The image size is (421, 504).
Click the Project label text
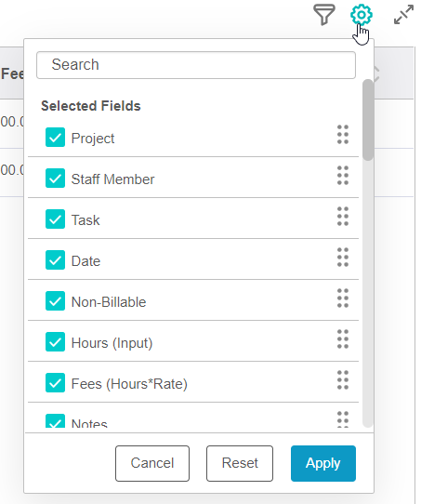tap(93, 139)
